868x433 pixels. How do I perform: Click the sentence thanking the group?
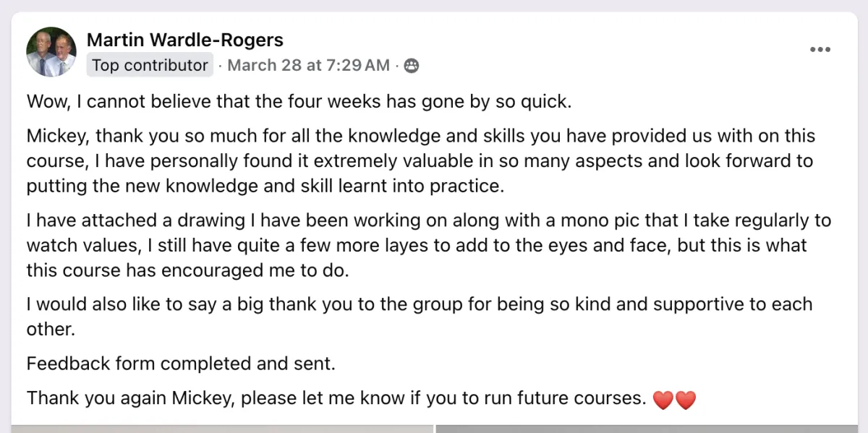pos(420,304)
